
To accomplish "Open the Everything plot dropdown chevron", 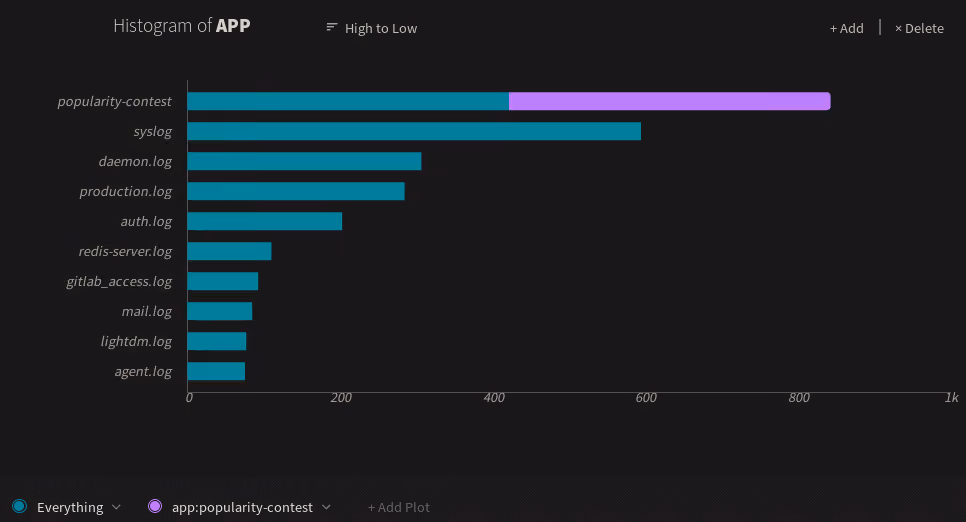I will [x=116, y=507].
